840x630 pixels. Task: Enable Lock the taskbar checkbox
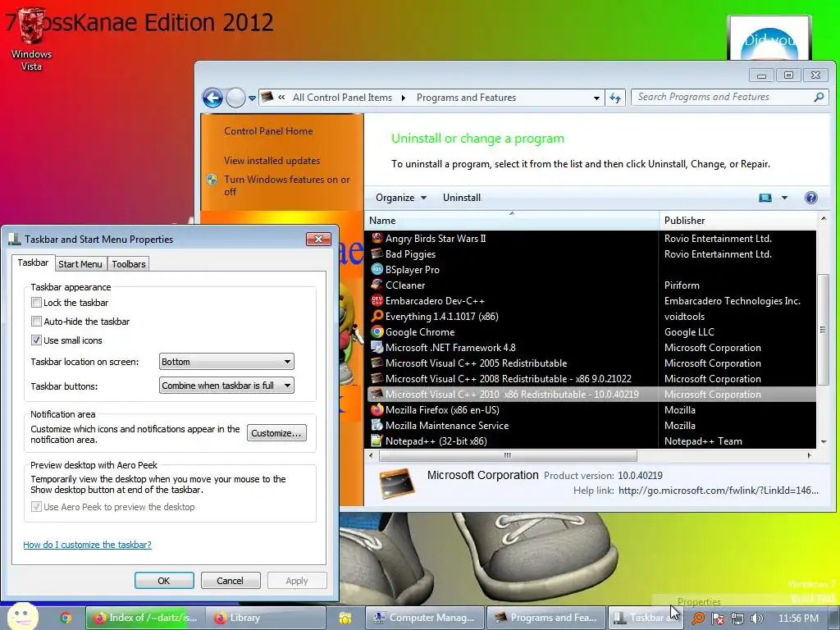coord(36,303)
